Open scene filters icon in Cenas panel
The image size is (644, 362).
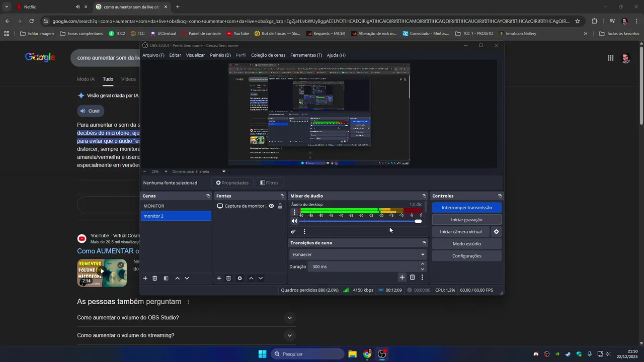[166, 278]
